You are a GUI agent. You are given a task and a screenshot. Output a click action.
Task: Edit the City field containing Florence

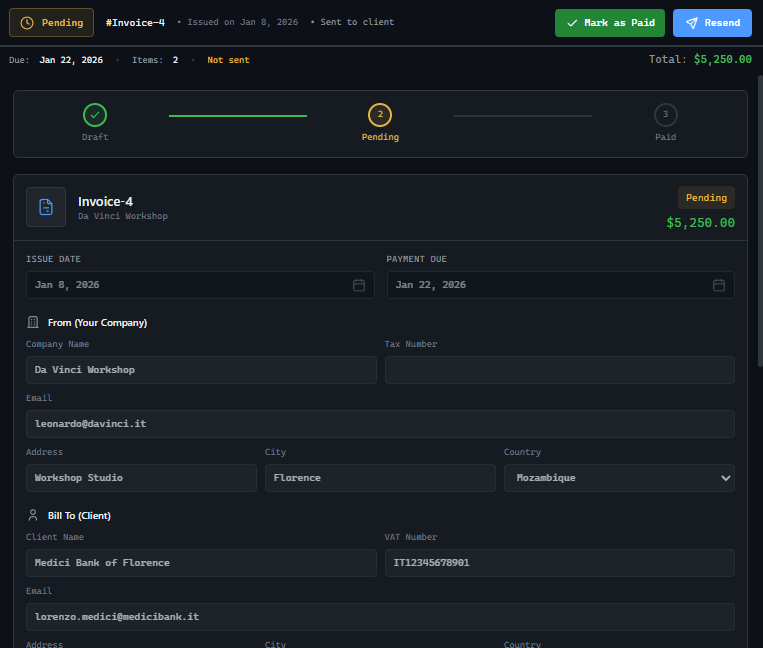point(380,478)
